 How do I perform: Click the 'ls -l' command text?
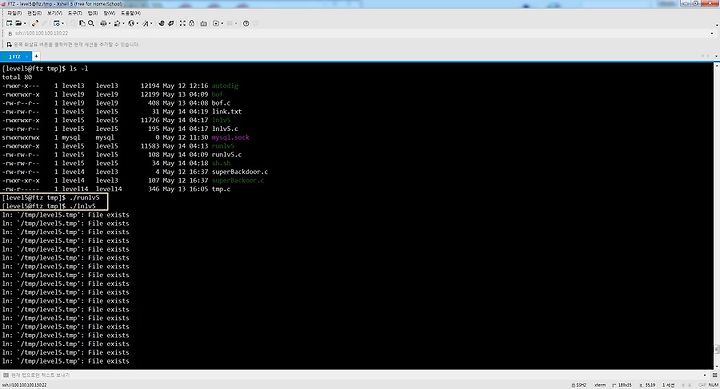click(79, 68)
